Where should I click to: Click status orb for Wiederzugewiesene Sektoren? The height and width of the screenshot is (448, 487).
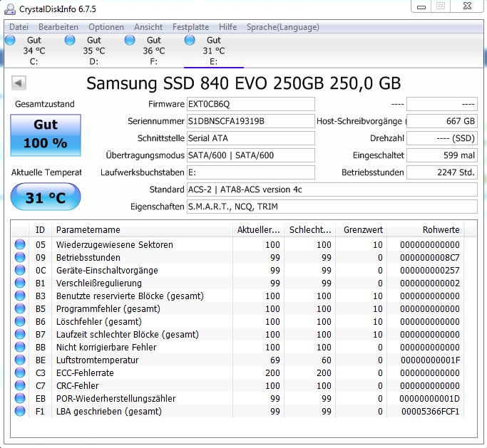[20, 244]
